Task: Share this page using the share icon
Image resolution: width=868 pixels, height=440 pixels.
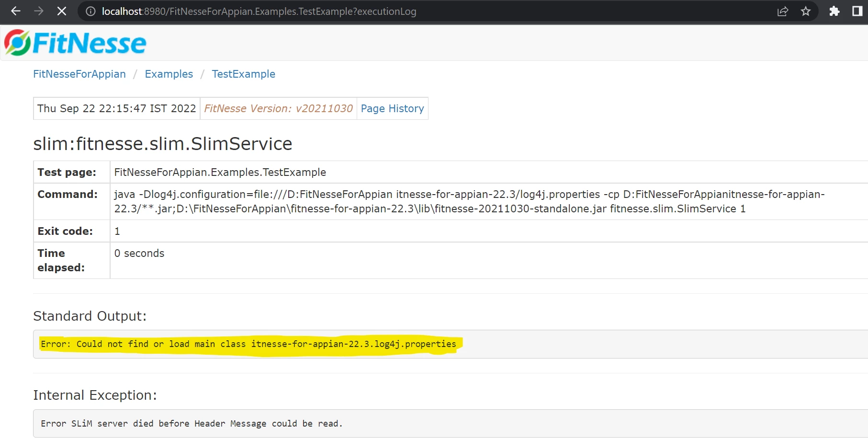Action: (783, 11)
